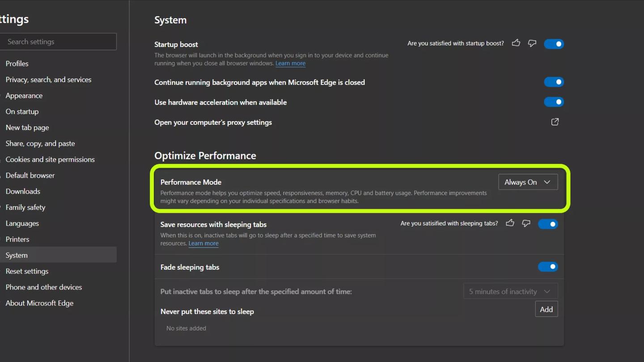Select Downloads in settings sidebar
The image size is (644, 362).
point(23,191)
